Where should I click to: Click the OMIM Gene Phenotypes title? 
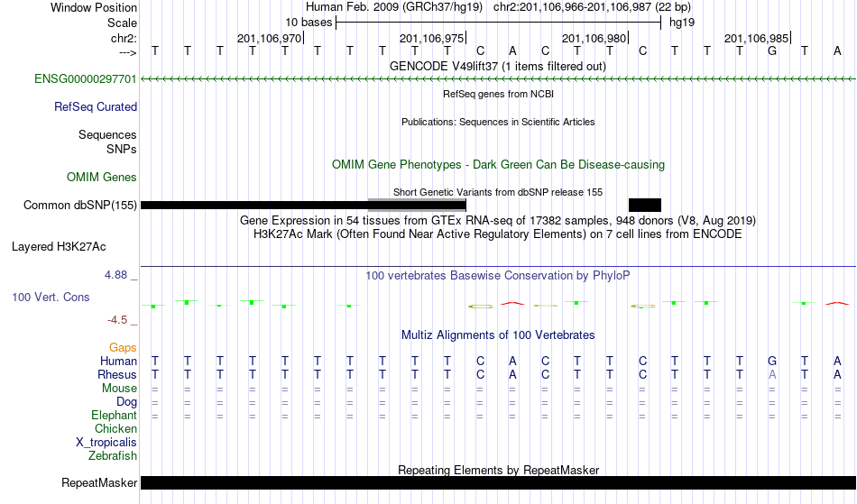[499, 165]
